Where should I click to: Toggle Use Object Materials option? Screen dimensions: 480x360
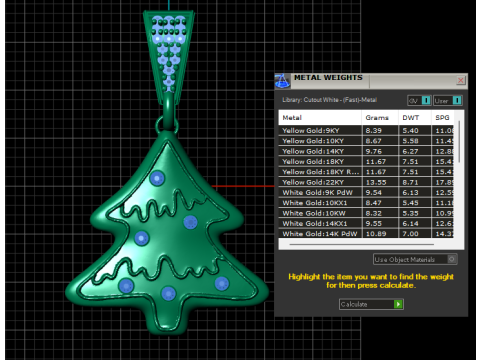415,259
